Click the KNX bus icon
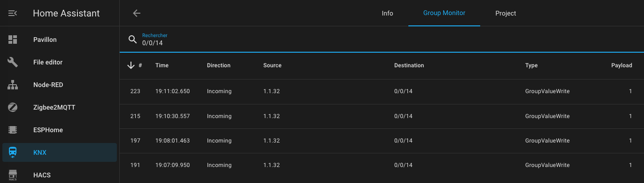The image size is (644, 183). (13, 152)
